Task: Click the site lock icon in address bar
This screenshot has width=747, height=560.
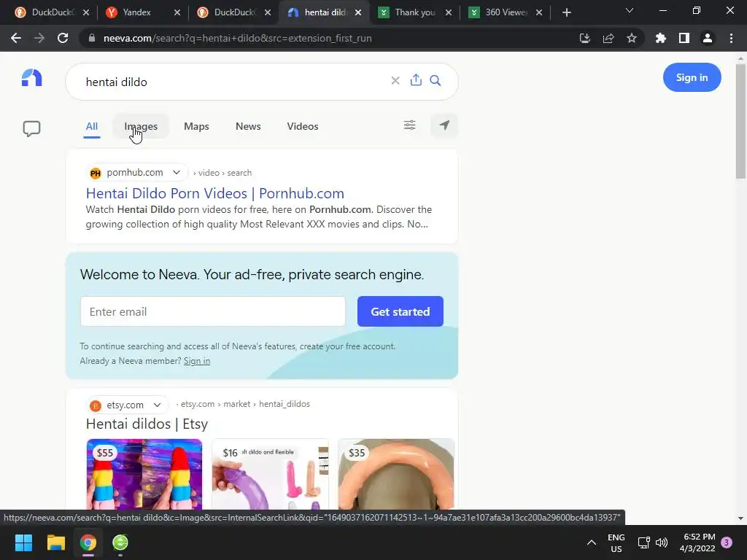Action: (92, 38)
